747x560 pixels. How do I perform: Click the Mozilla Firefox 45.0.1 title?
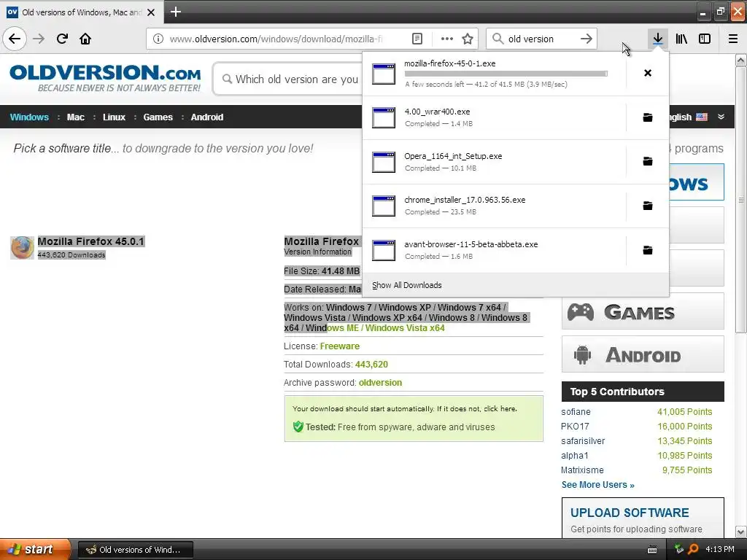point(90,241)
